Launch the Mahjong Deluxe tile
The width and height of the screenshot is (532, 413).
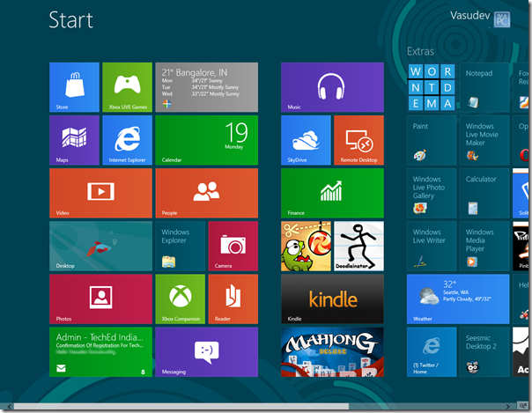coord(333,352)
